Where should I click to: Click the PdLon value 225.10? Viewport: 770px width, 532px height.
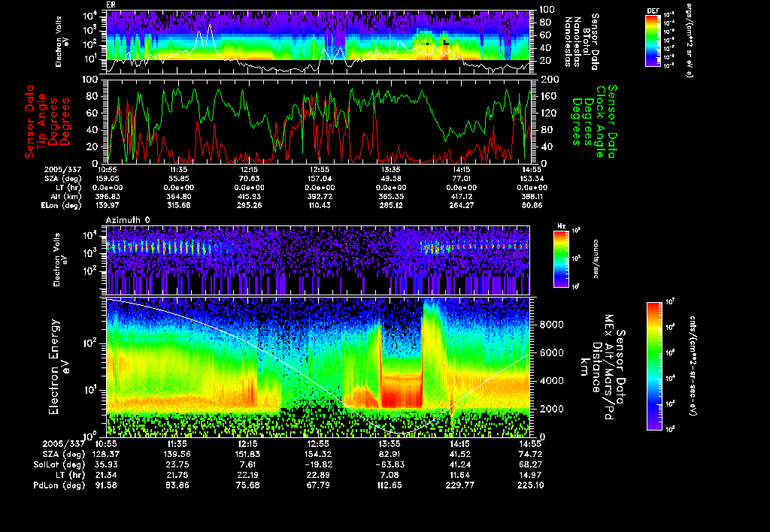(x=531, y=485)
